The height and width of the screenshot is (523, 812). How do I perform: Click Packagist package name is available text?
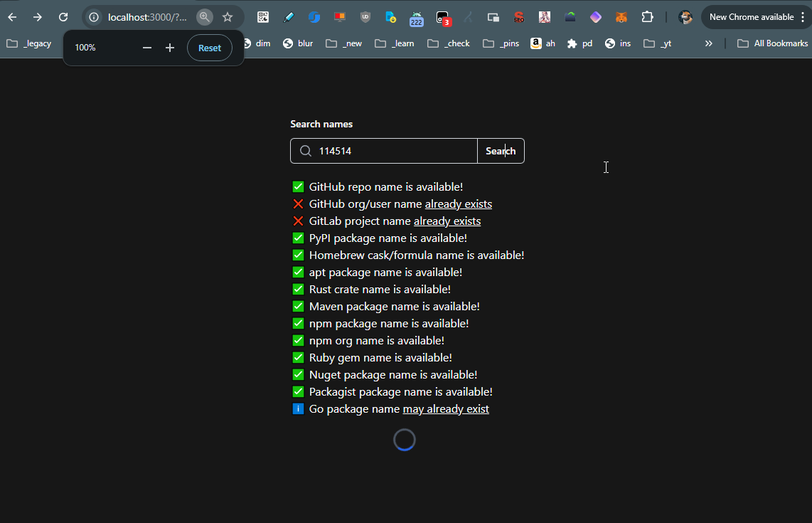pyautogui.click(x=401, y=392)
